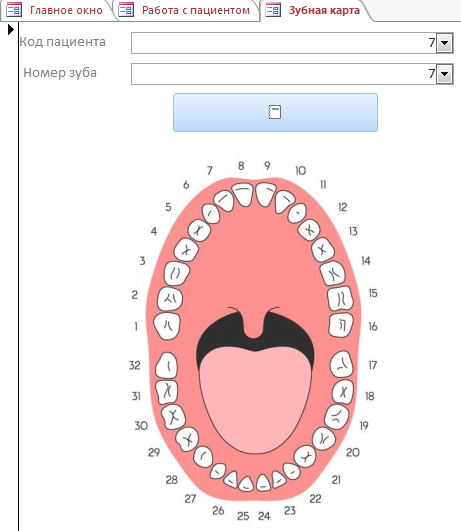Expand the Номер зуба dropdown
461x531 pixels.
444,74
